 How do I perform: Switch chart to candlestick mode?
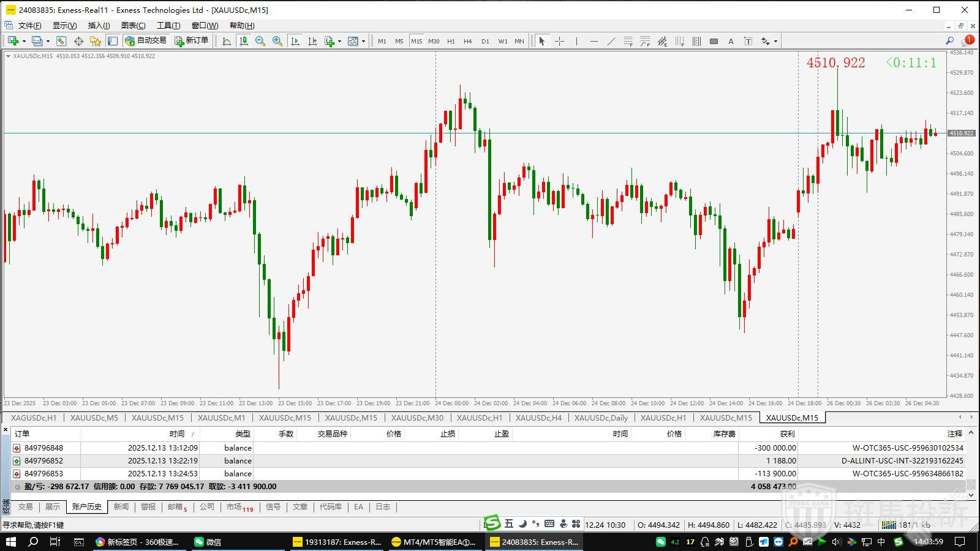point(244,41)
